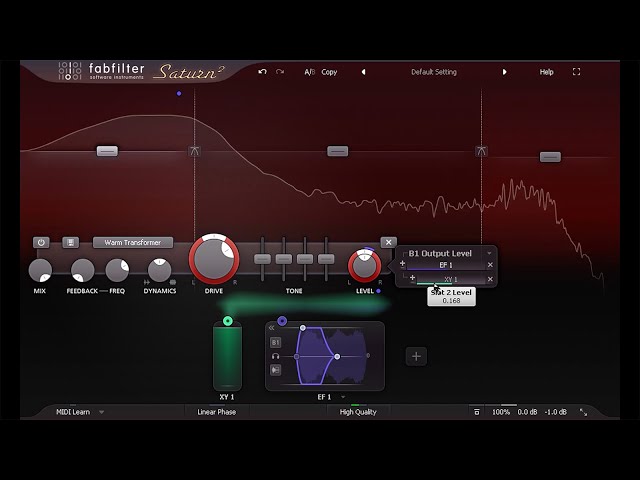Click the purple modulation dot above spectrum
Image resolution: width=640 pixels, height=480 pixels.
point(179,93)
